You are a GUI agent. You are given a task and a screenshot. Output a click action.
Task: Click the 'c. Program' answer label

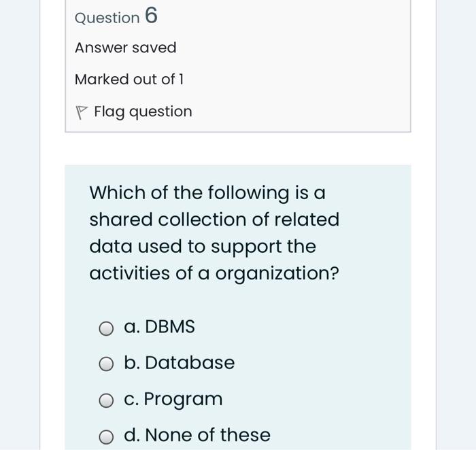tap(173, 399)
